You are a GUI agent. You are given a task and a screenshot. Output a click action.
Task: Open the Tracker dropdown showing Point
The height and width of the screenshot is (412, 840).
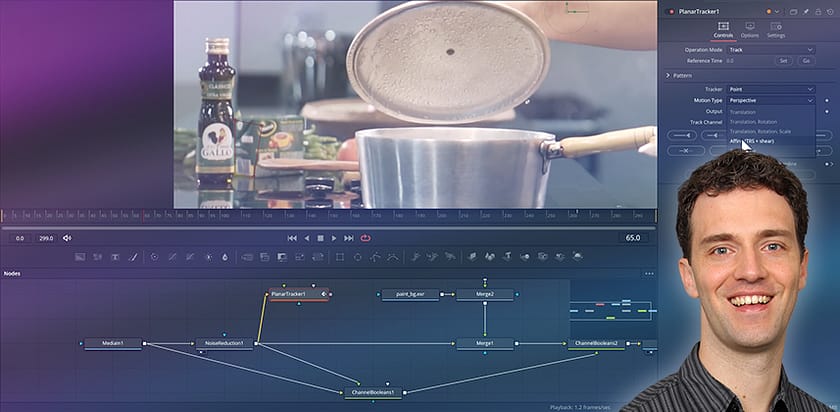tap(771, 89)
